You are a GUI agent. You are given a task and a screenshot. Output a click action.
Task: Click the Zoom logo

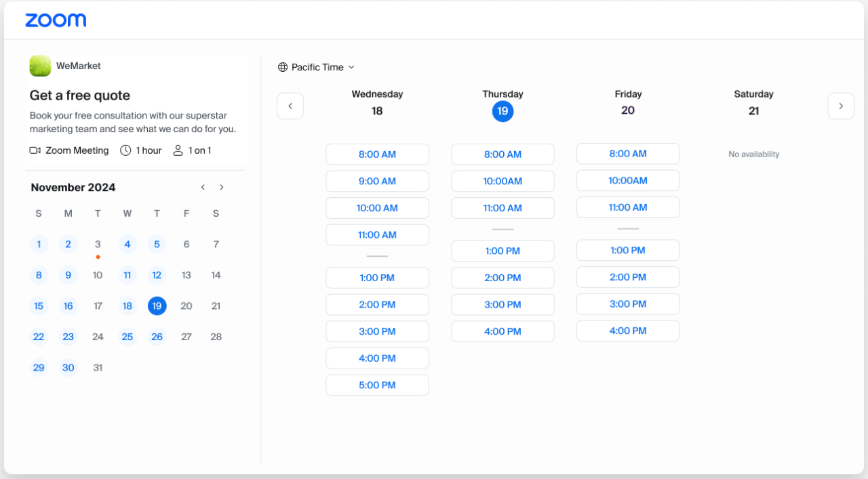click(x=56, y=20)
